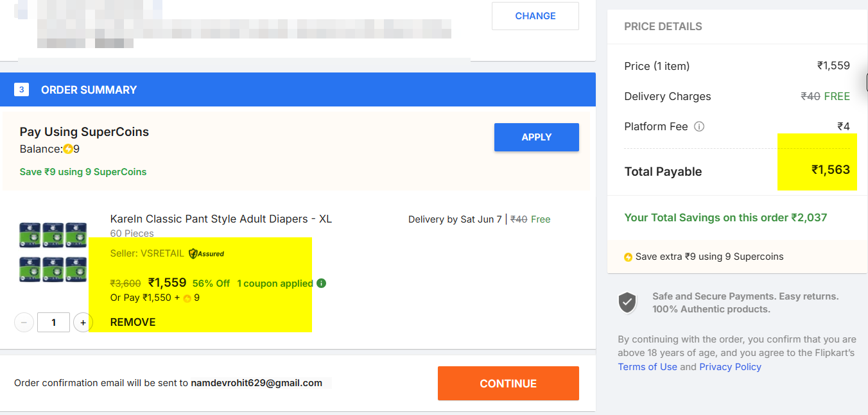Click the SuperCoin icon in Or Pay line

[187, 298]
